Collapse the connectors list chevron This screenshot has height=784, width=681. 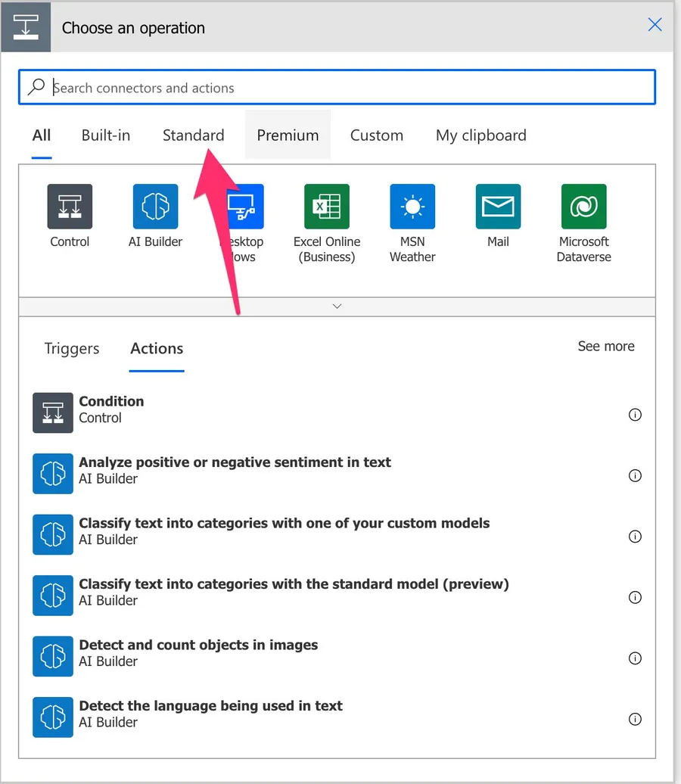pos(337,306)
